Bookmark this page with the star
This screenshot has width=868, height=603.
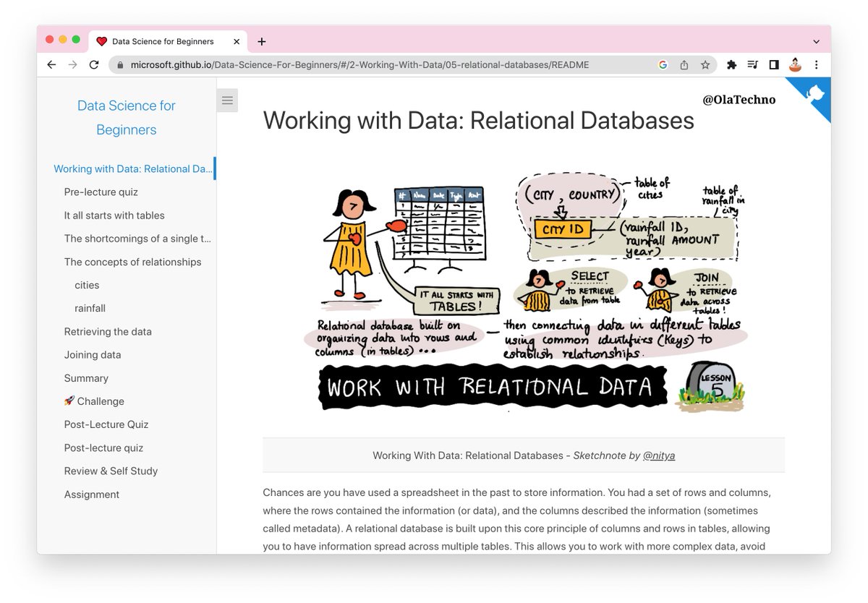click(705, 64)
